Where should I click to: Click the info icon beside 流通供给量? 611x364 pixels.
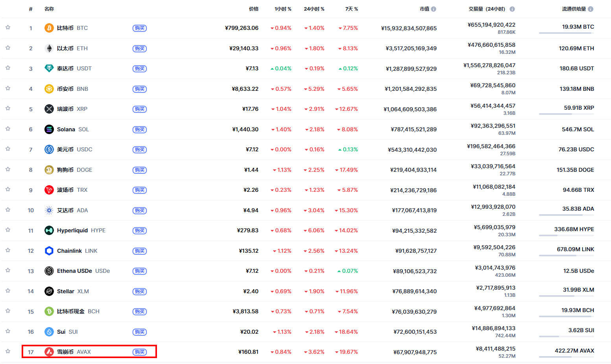[591, 9]
